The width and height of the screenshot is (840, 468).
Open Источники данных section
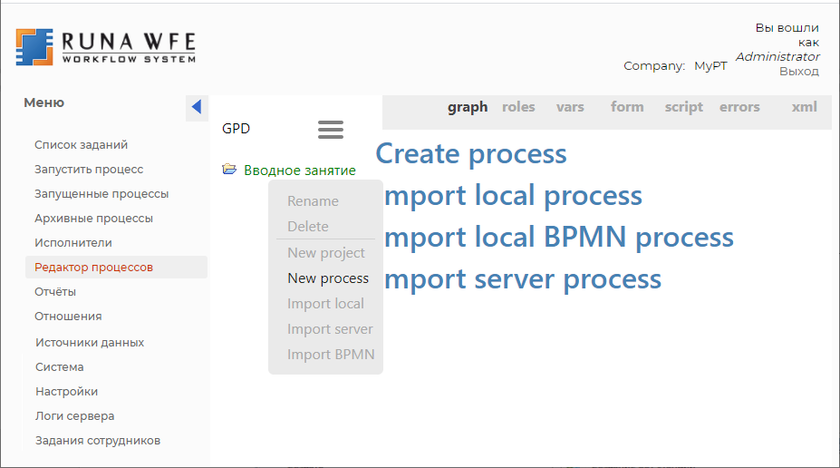(89, 342)
